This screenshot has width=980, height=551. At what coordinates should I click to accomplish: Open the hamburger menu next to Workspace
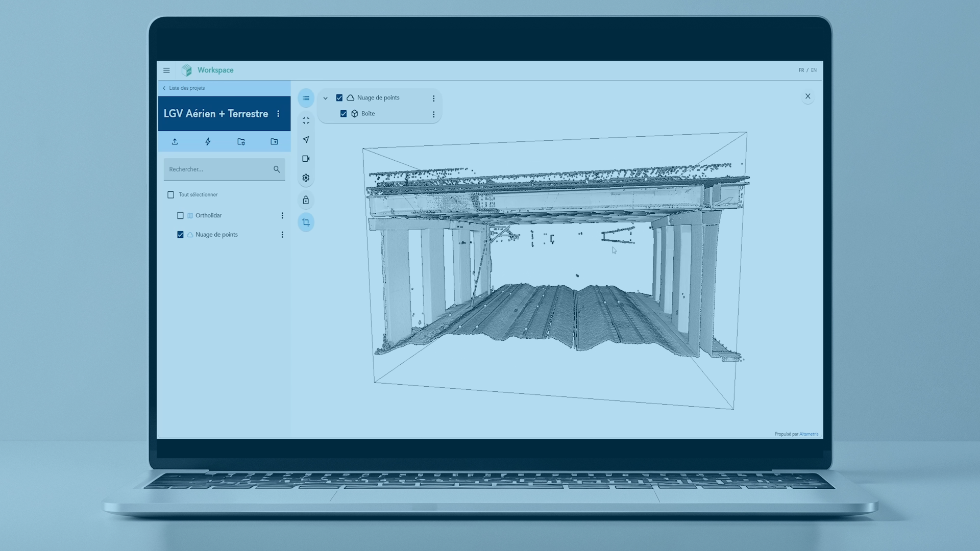click(166, 70)
